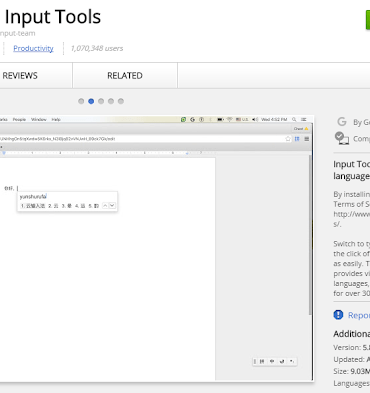Click the 'yunshurufa' composition text
The width and height of the screenshot is (370, 393).
pos(33,197)
